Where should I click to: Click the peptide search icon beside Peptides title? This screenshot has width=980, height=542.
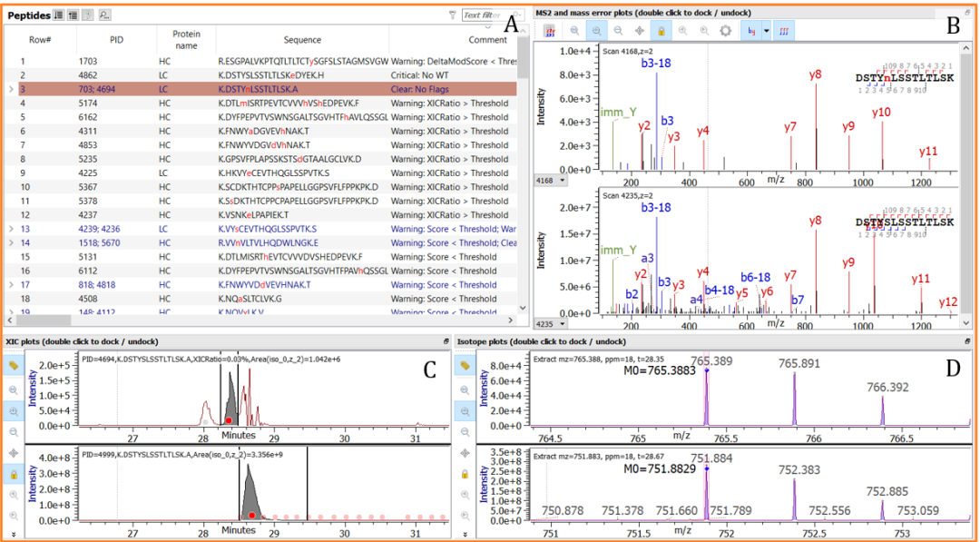[x=104, y=15]
